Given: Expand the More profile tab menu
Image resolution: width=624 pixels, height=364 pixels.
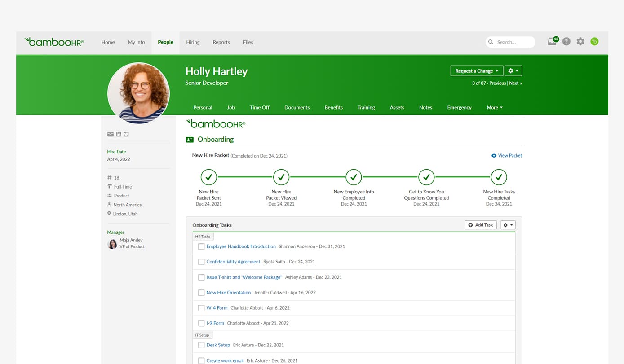Looking at the screenshot, I should pos(495,108).
